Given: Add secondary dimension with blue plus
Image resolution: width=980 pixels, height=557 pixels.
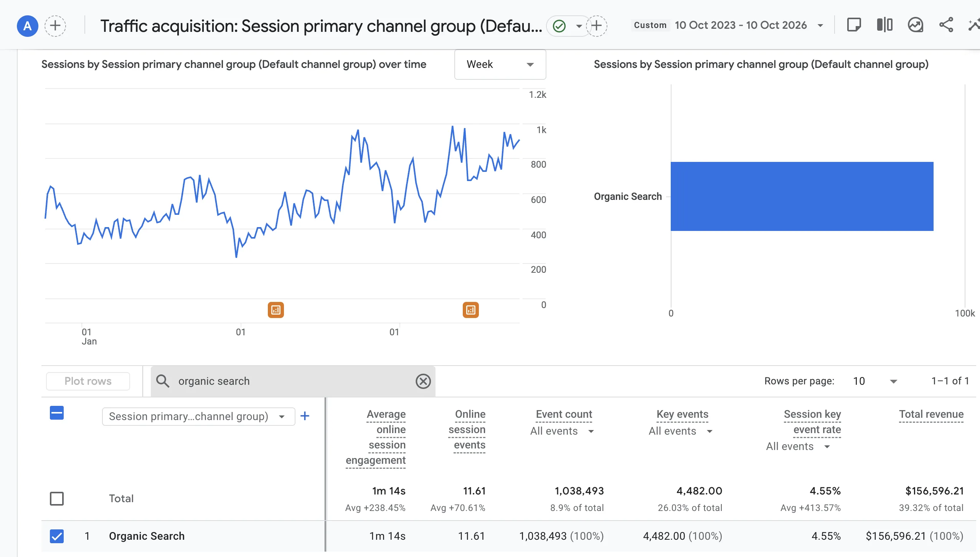Looking at the screenshot, I should click(x=305, y=416).
